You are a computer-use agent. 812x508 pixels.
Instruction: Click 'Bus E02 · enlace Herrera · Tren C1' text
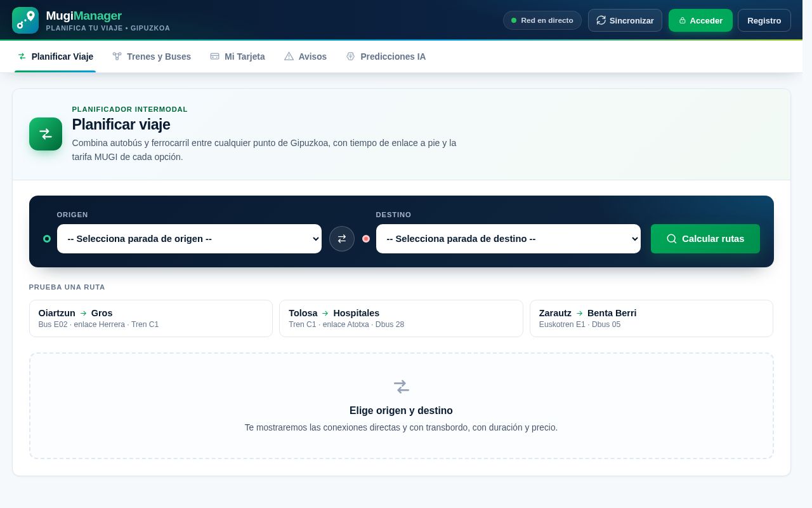coord(99,324)
